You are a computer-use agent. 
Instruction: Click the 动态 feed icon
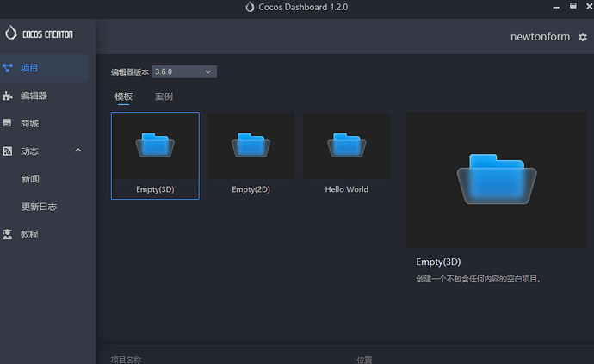tap(8, 151)
